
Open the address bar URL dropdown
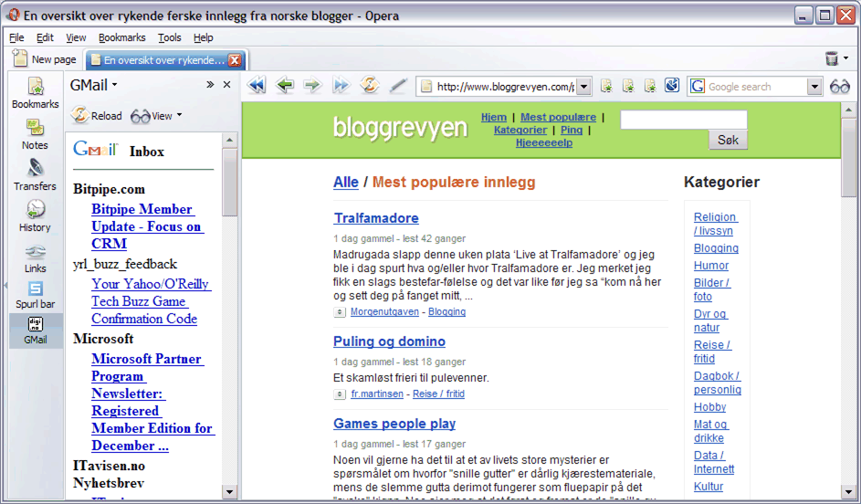(x=584, y=87)
